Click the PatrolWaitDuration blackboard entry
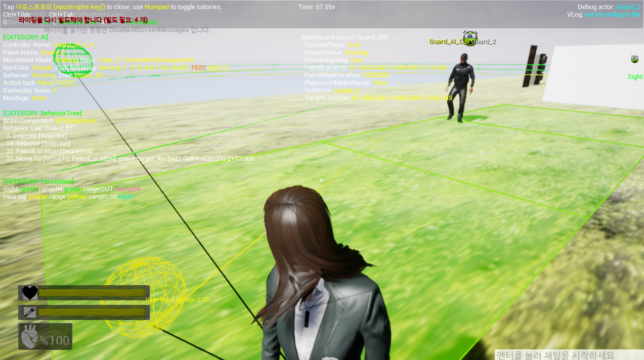644x360 pixels. click(x=347, y=75)
